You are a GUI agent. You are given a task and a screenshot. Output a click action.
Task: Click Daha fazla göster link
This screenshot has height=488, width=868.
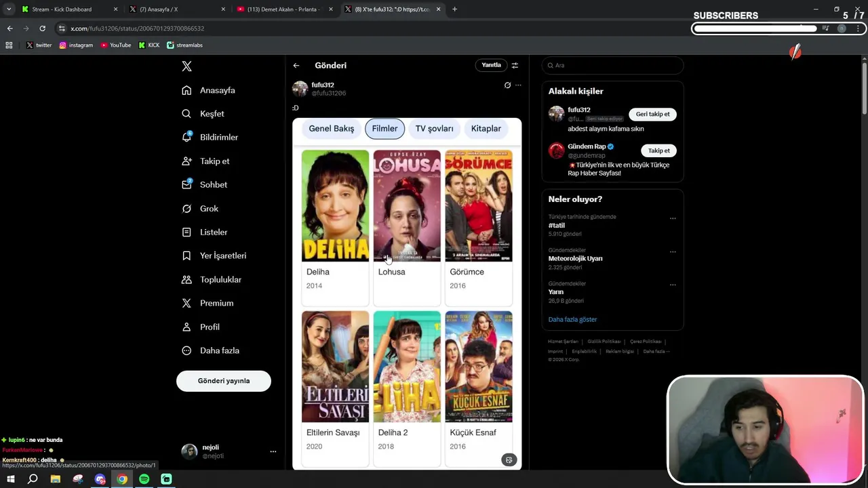[x=572, y=319]
